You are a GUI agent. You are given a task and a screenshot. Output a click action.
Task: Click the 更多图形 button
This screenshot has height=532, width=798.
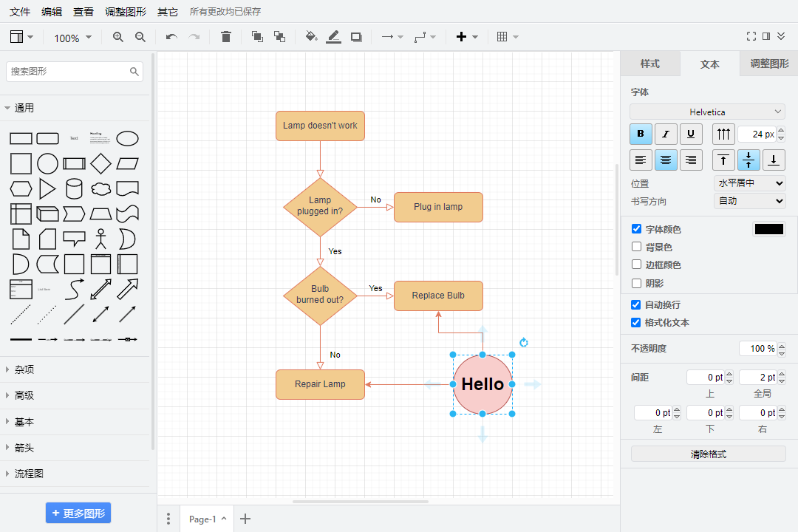click(78, 514)
